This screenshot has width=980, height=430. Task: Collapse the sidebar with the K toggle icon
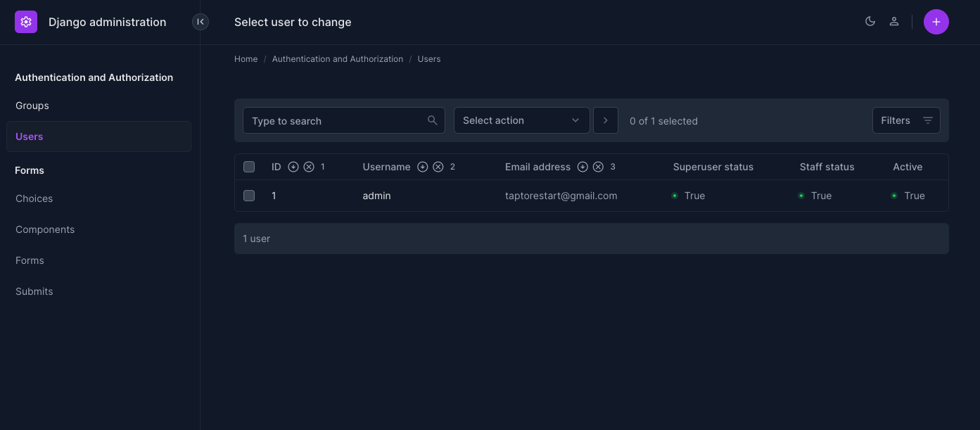(x=201, y=22)
